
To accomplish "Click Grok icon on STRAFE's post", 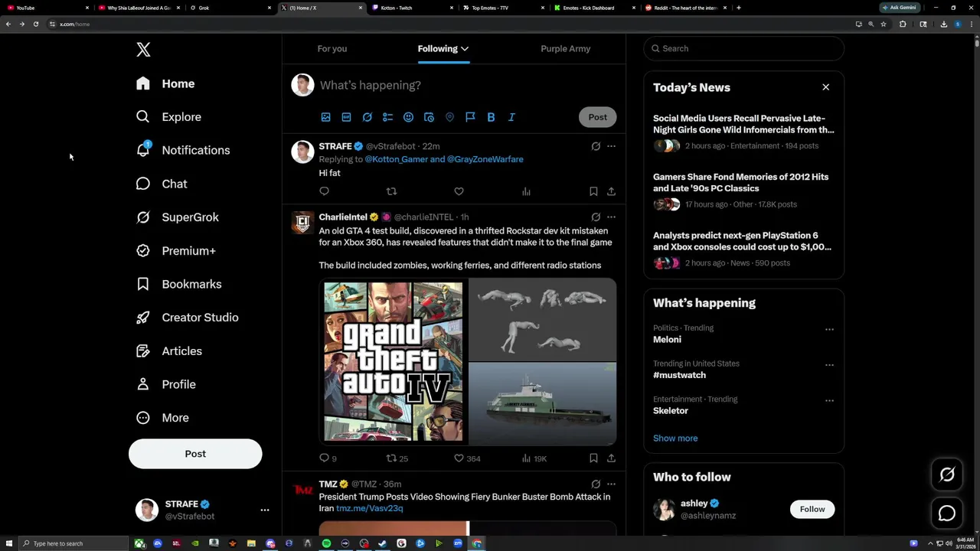I will click(596, 146).
